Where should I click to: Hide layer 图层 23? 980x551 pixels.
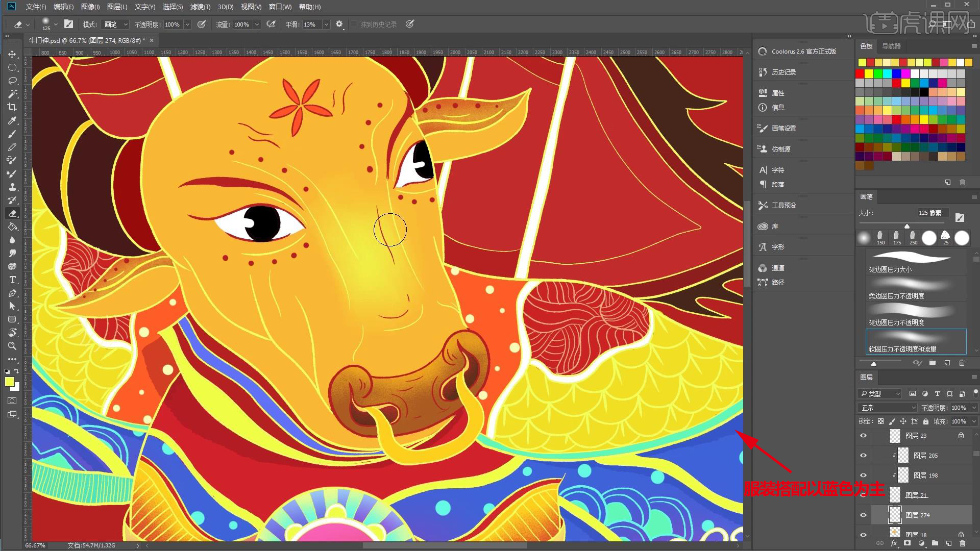click(863, 436)
